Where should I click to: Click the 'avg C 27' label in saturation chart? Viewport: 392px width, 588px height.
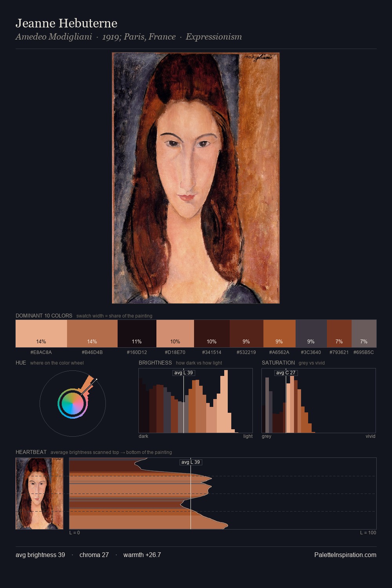[x=286, y=373]
